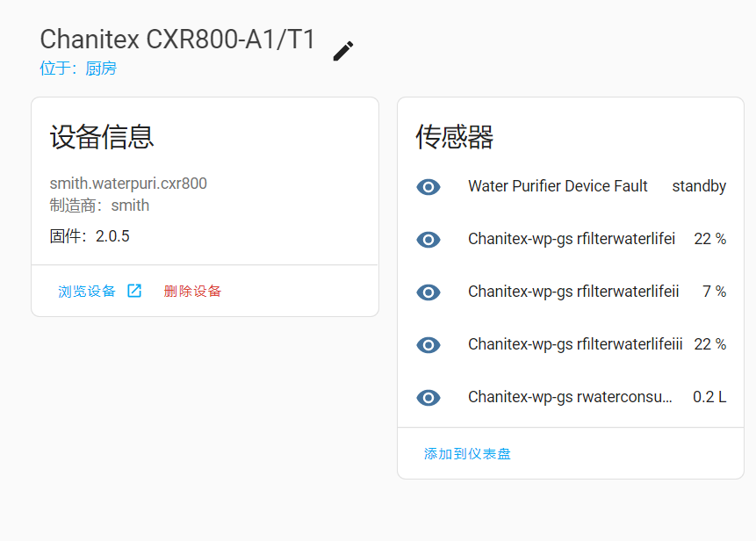
Task: Open Chanitex-wp-gs rwaterconsu... entity
Action: click(x=570, y=397)
